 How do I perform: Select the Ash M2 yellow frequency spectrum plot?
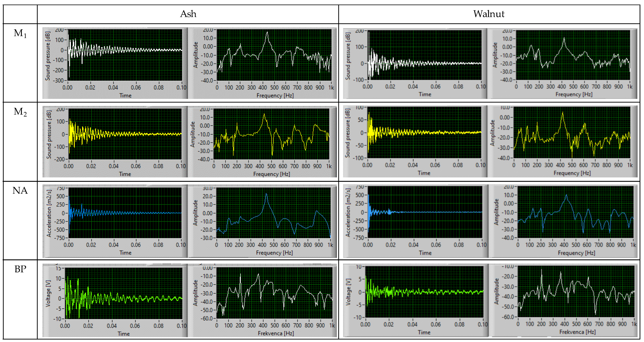coord(271,134)
